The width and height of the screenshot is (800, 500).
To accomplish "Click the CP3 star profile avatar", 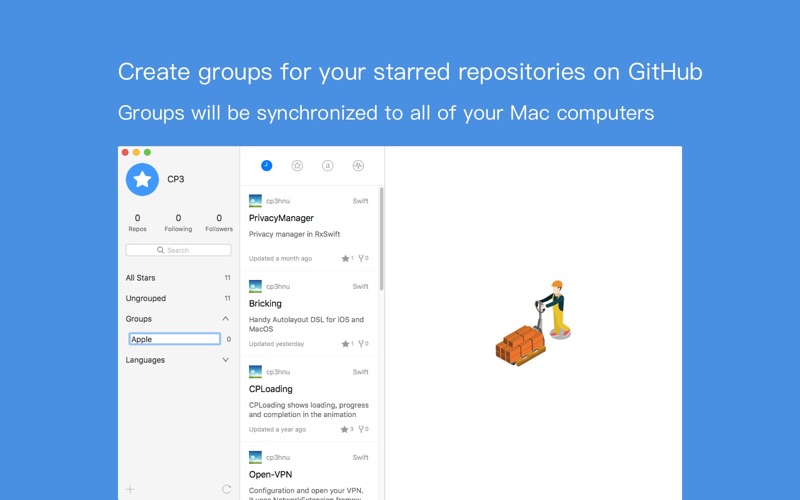I will tap(142, 179).
